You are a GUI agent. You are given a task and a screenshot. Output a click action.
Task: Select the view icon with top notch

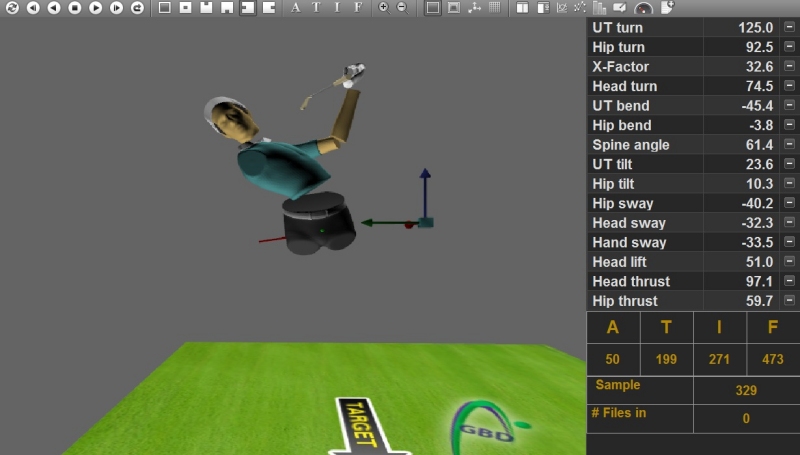tap(206, 8)
